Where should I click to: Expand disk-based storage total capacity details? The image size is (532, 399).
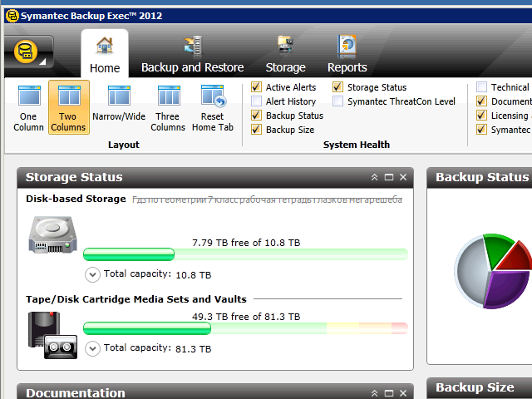92,274
